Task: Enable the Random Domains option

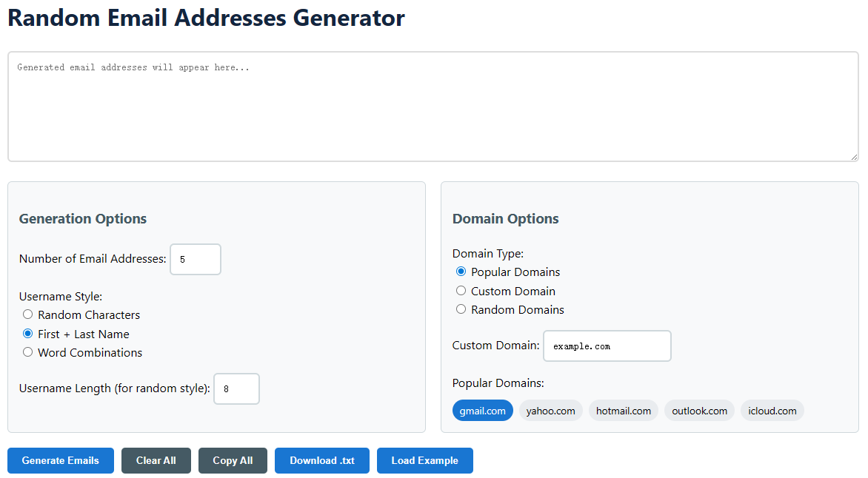Action: pyautogui.click(x=461, y=309)
